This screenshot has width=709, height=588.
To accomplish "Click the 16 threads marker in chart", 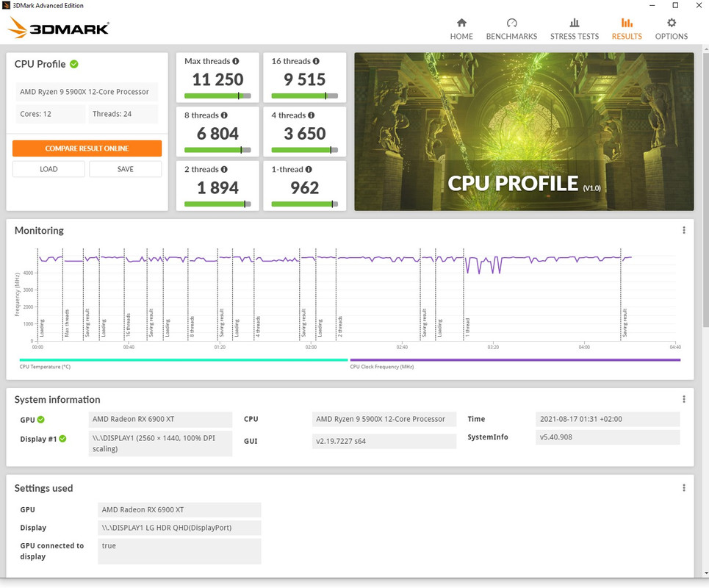I will tap(128, 325).
